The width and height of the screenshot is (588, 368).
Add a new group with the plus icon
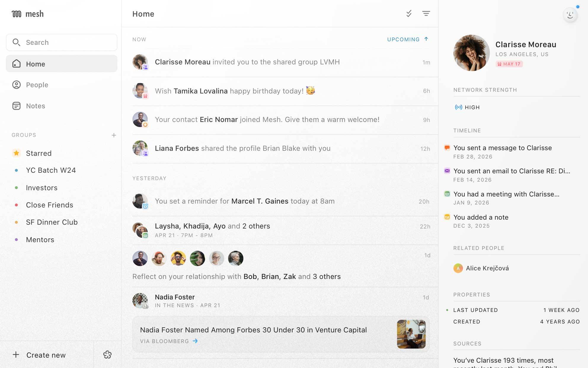point(114,135)
